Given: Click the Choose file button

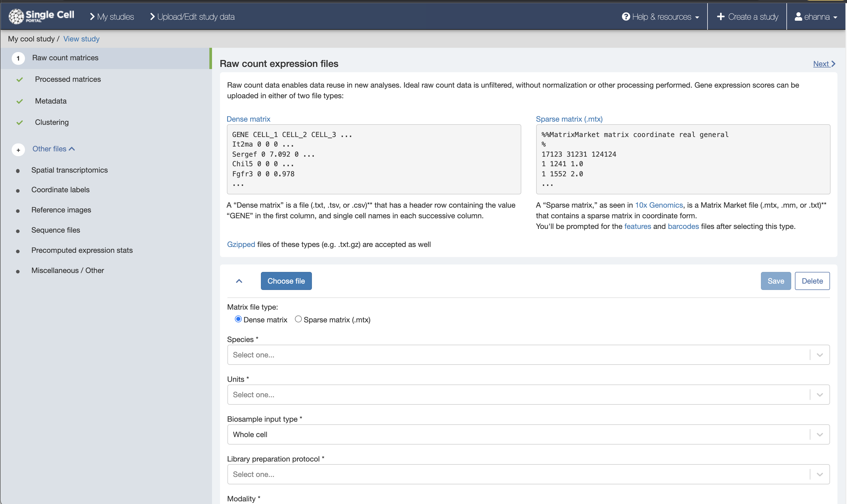Looking at the screenshot, I should click(x=286, y=281).
